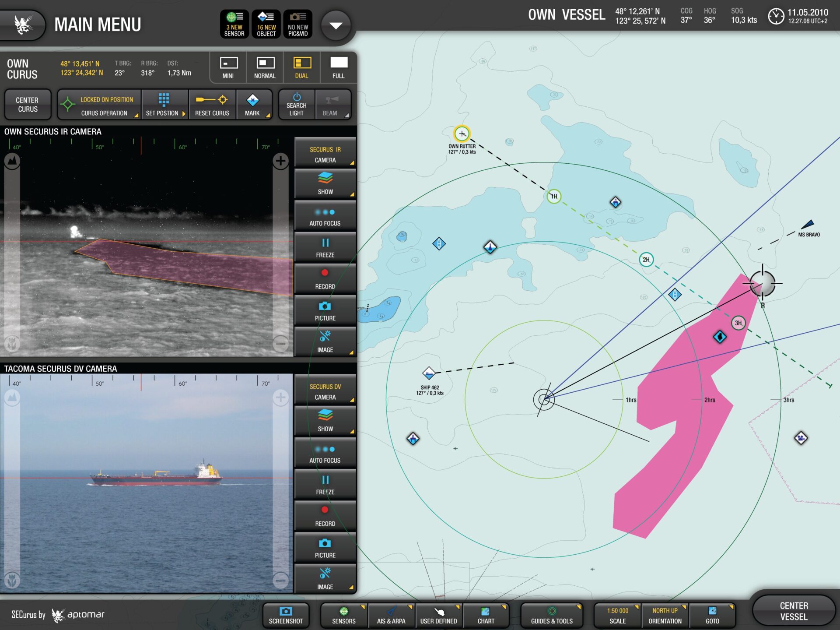This screenshot has width=840, height=630.
Task: Start DV camera recording
Action: pyautogui.click(x=325, y=517)
